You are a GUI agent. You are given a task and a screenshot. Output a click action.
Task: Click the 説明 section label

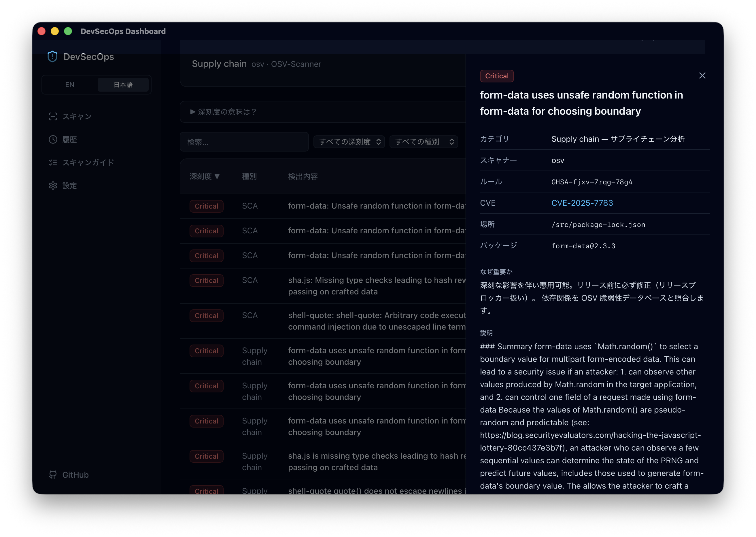[x=486, y=333]
